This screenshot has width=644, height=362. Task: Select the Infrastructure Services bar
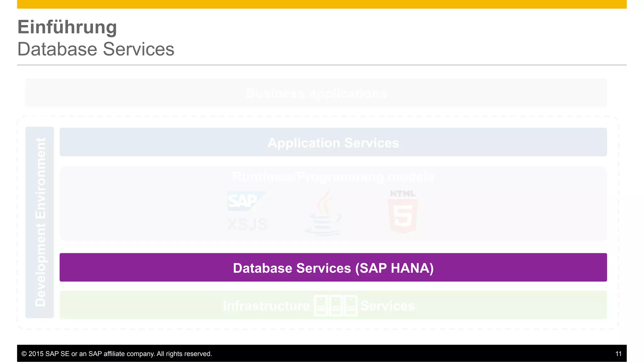point(333,305)
